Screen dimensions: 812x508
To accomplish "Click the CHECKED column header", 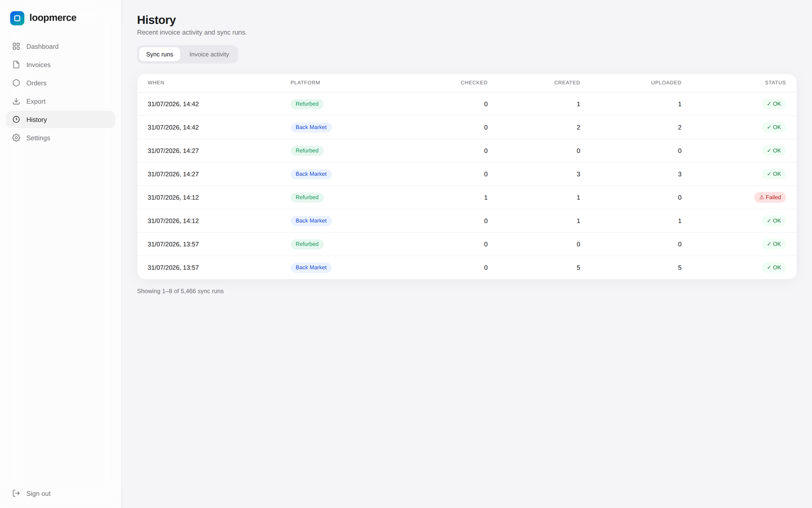I will click(x=474, y=83).
